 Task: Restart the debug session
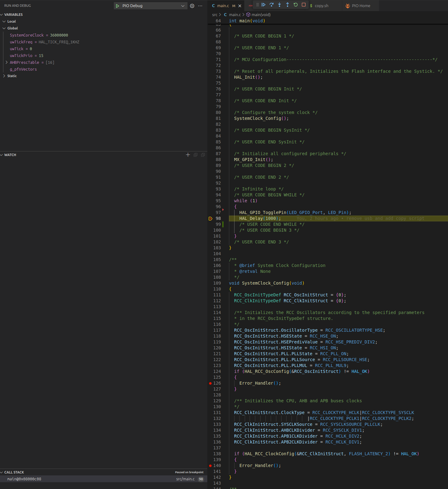295,5
